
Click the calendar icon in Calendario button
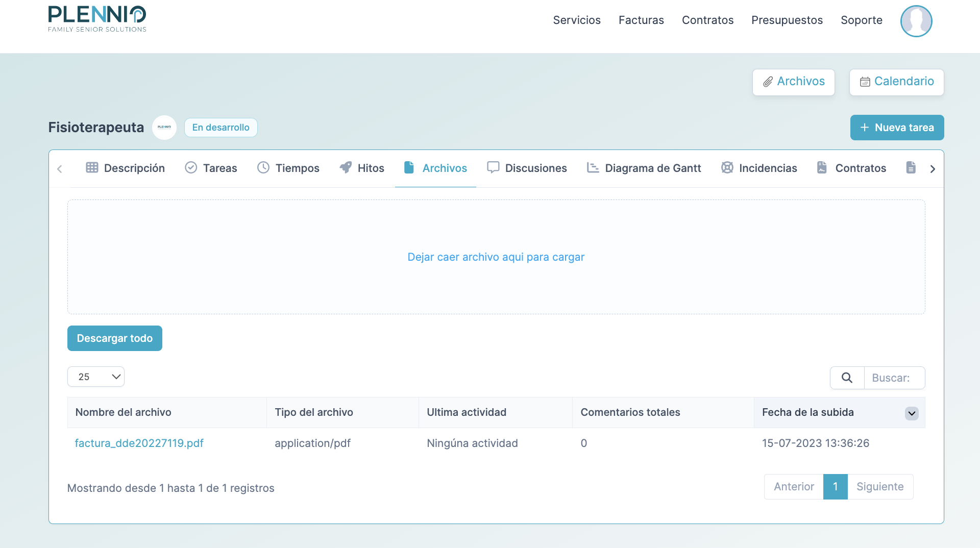pyautogui.click(x=865, y=82)
